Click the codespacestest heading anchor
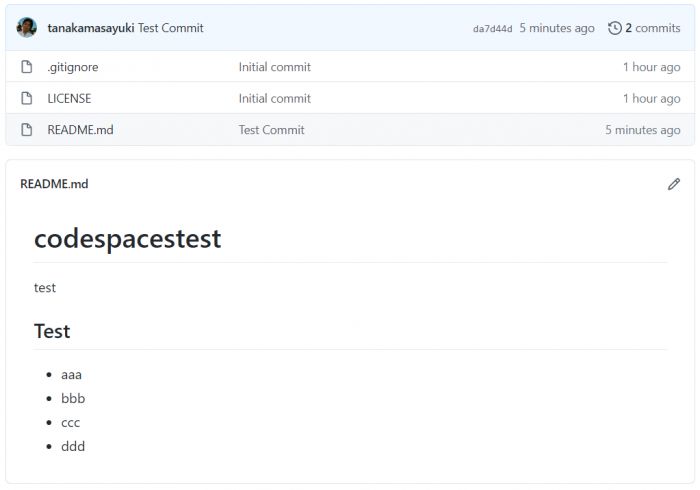Screen dimensions: 700x490 tap(127, 239)
